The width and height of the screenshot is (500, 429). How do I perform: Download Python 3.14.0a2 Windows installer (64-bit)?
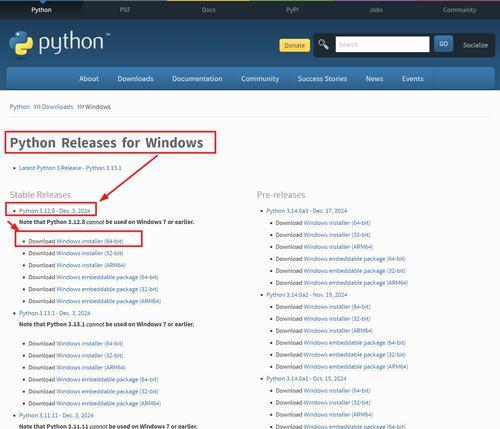click(337, 307)
